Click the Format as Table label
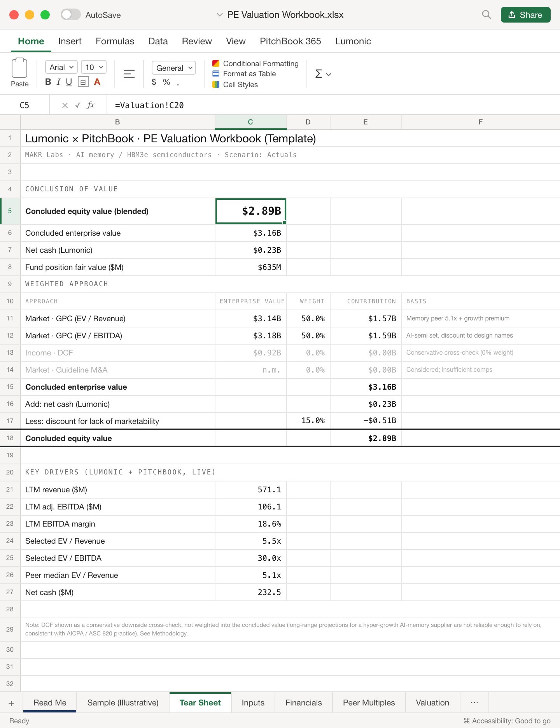The width and height of the screenshot is (560, 728). tap(249, 73)
